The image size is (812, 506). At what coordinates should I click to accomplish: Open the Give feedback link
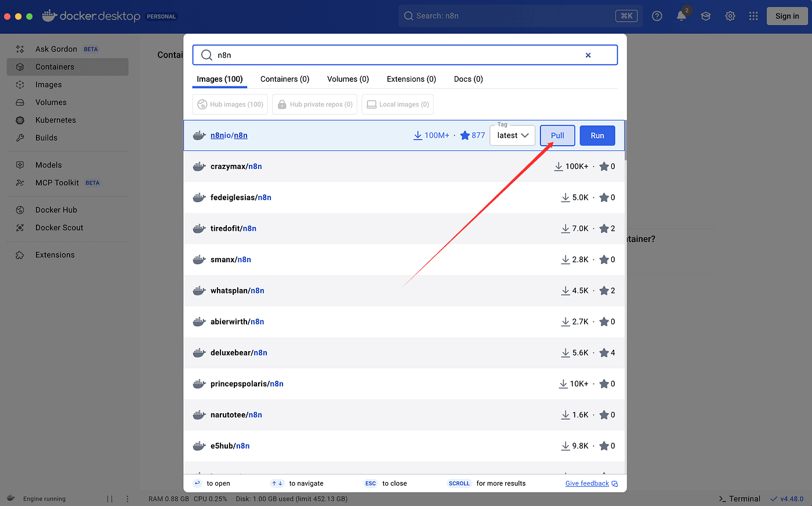[587, 483]
